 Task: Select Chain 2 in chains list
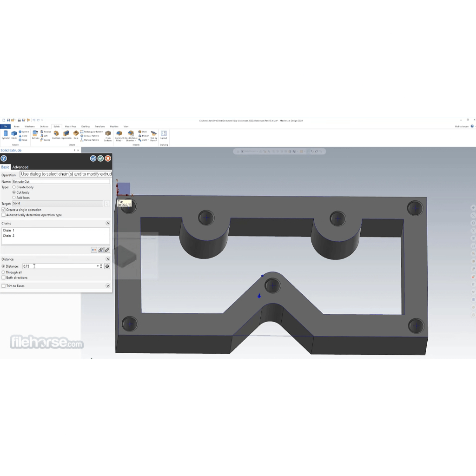pyautogui.click(x=8, y=236)
